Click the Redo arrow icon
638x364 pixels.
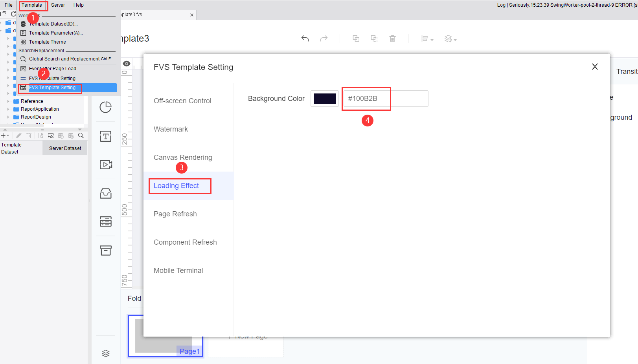(x=324, y=38)
